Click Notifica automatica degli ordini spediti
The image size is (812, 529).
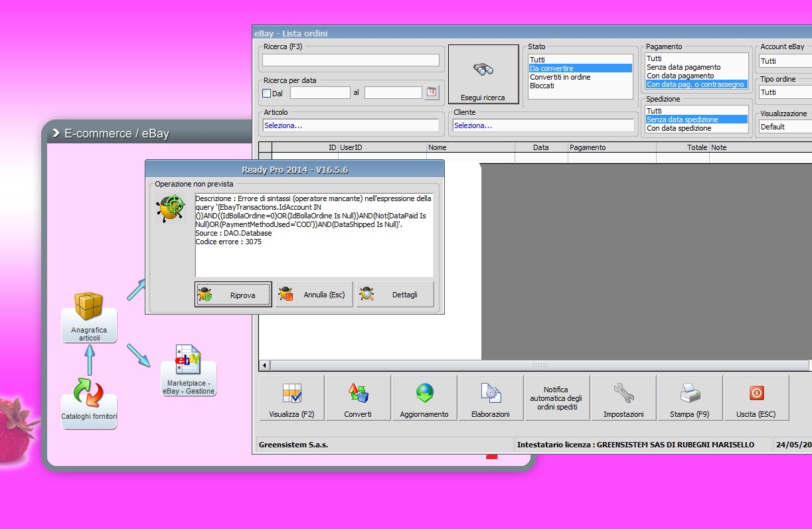557,398
